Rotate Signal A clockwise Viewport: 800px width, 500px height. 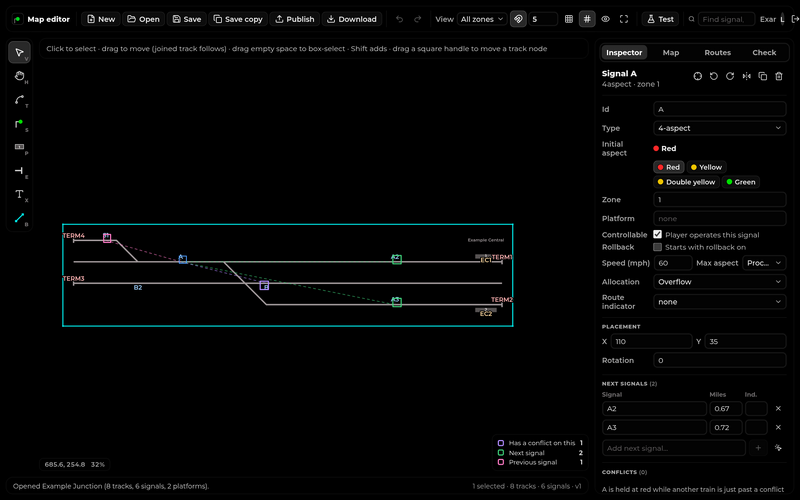[730, 76]
